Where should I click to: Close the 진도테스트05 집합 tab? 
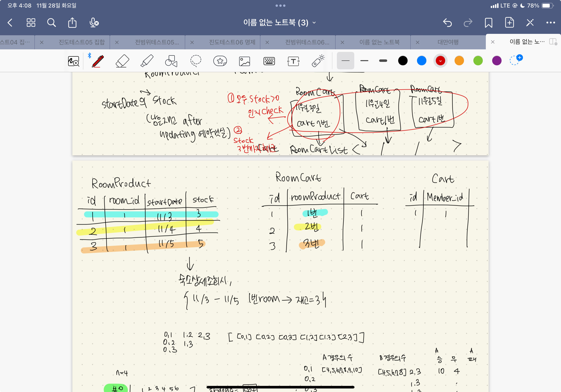coord(42,42)
